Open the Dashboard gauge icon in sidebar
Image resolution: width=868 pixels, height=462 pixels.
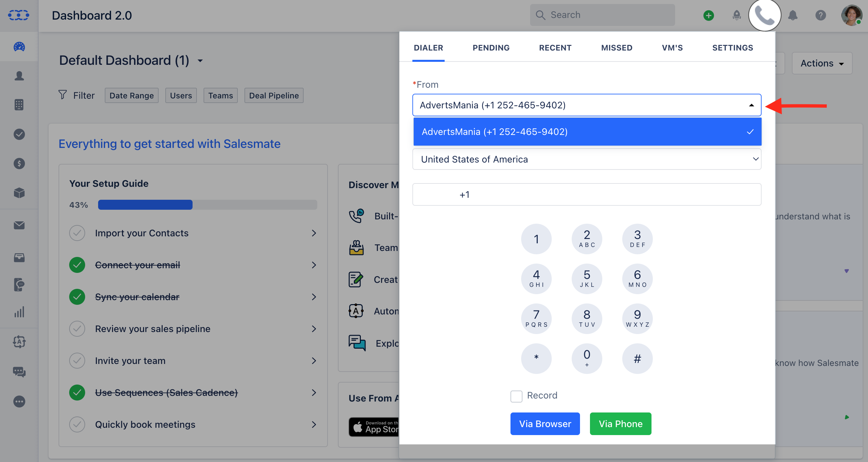19,47
